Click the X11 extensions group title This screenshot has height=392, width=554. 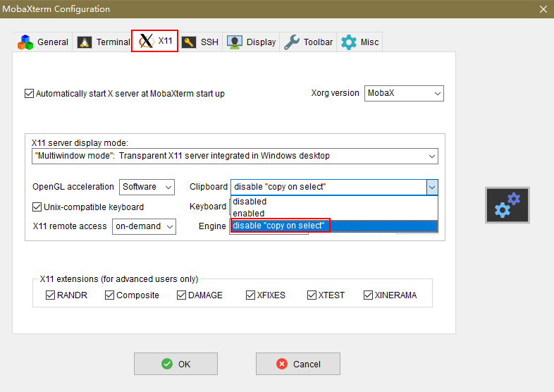point(118,279)
